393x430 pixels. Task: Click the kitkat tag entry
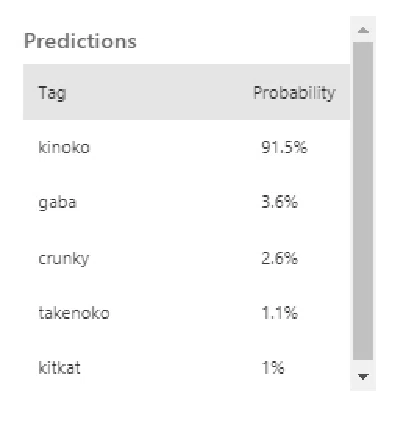(x=59, y=368)
